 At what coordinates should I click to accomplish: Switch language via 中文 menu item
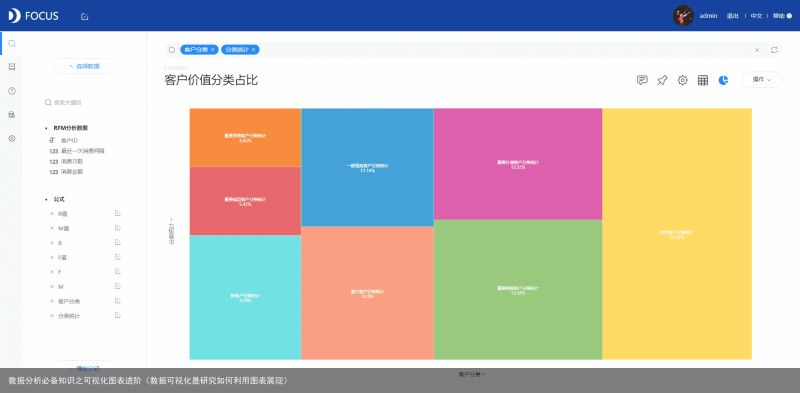[x=756, y=16]
